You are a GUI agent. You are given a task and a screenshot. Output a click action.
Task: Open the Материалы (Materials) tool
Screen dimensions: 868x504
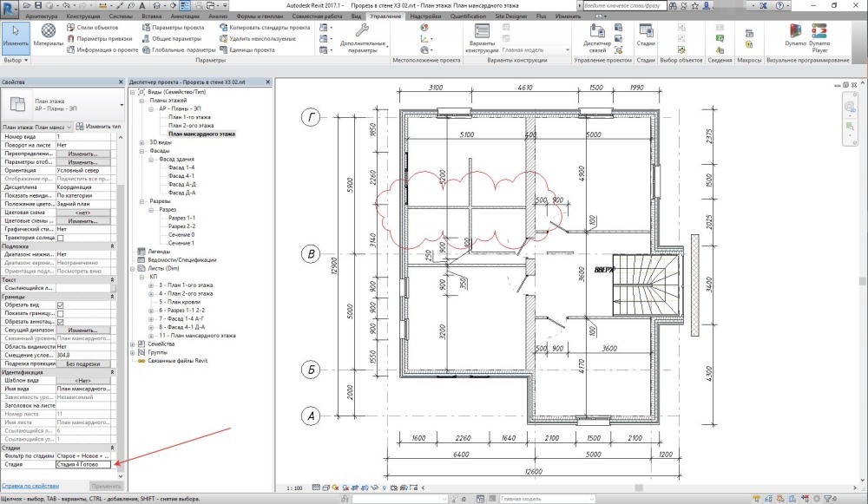tap(48, 35)
